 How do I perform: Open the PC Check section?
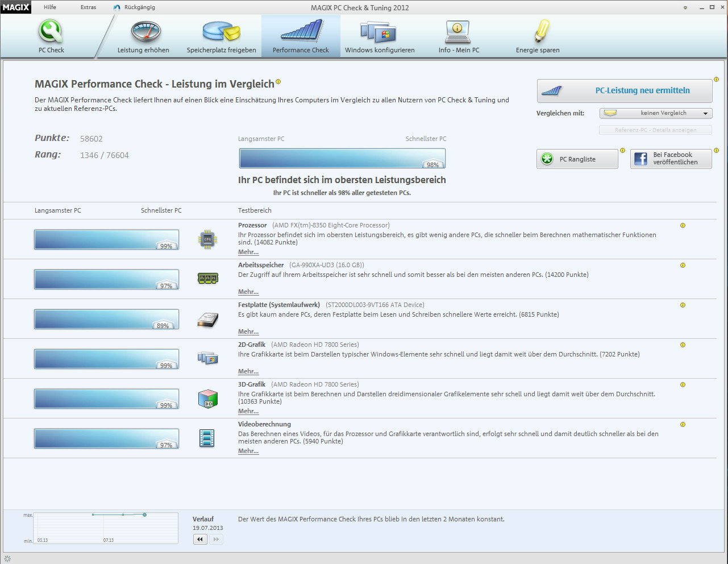pyautogui.click(x=51, y=36)
